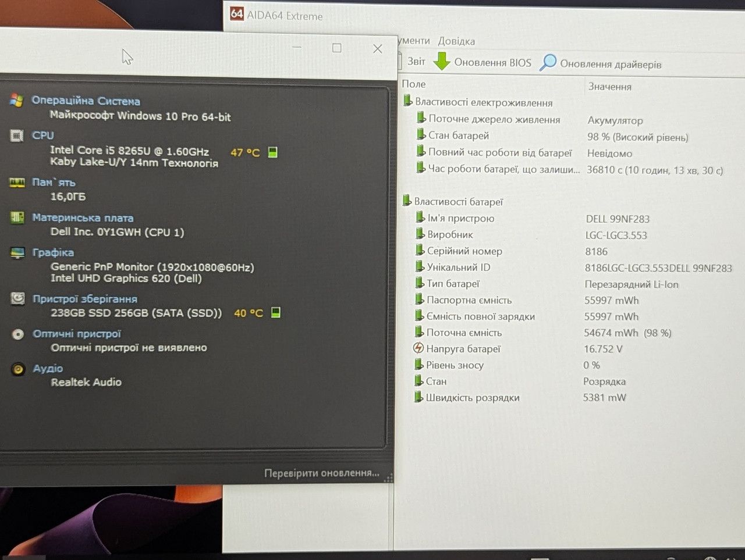Click the disc icon beside Оптичні пристрої
The width and height of the screenshot is (745, 560).
tap(19, 334)
